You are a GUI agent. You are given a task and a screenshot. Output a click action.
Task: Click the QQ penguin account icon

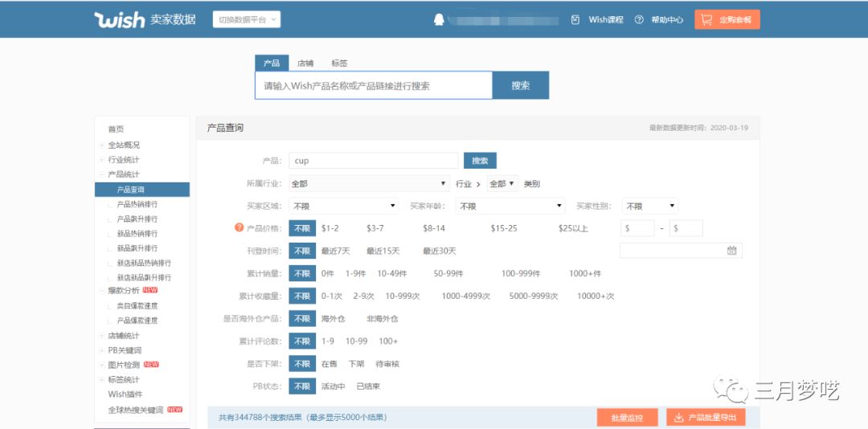click(x=439, y=19)
